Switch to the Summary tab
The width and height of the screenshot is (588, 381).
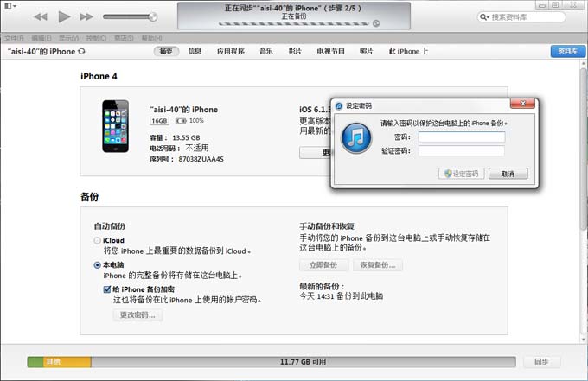coord(166,51)
